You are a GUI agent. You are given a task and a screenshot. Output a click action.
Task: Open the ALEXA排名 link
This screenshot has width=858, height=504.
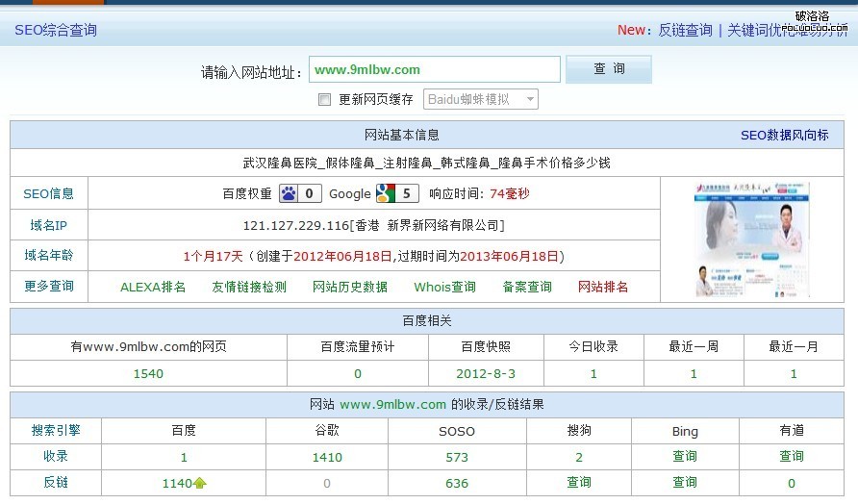[153, 287]
